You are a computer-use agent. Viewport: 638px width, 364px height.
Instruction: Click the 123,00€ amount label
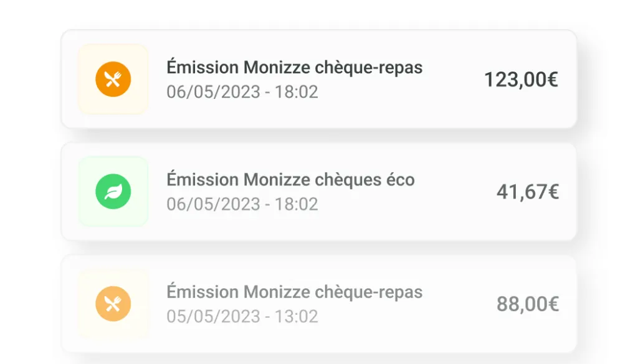coord(521,79)
